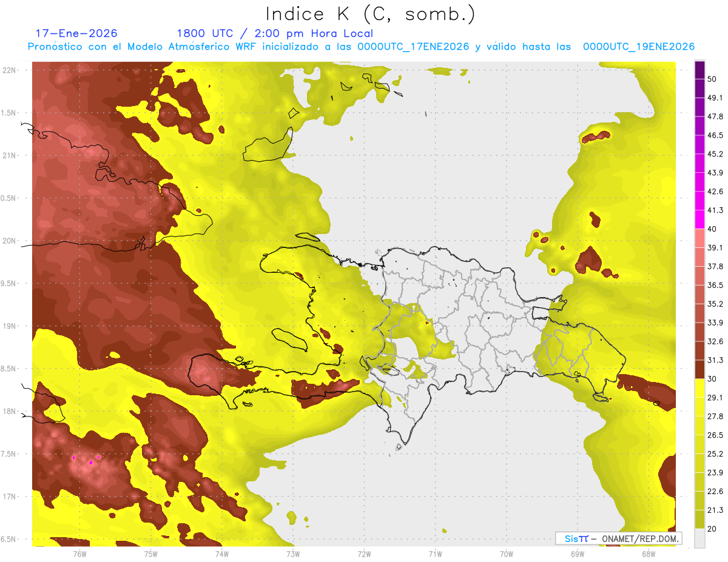Click the '19N' latitude label
Screen dimensions: 728x562
point(10,326)
